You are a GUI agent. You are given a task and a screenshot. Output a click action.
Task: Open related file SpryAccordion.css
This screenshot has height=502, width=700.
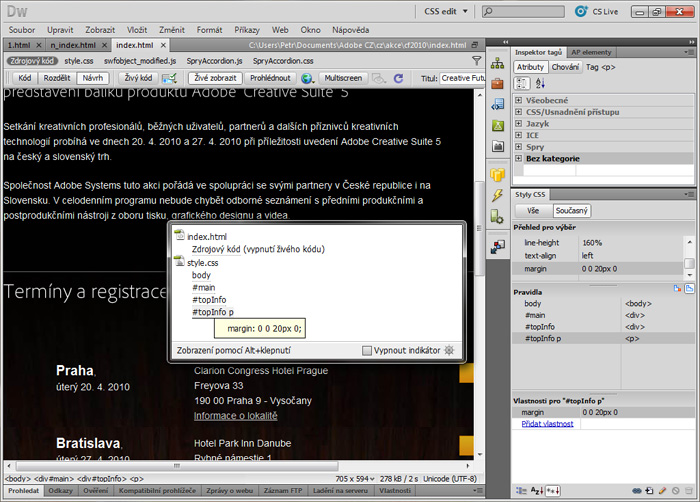coord(283,61)
